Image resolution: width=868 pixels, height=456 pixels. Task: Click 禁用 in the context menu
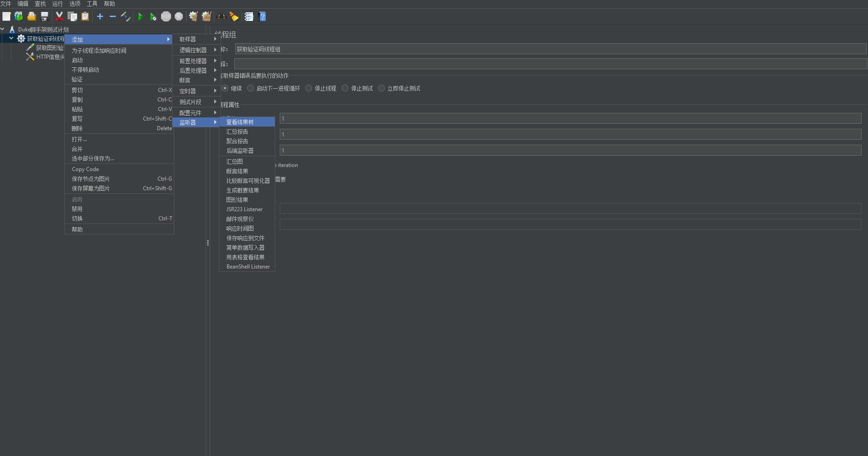[77, 209]
